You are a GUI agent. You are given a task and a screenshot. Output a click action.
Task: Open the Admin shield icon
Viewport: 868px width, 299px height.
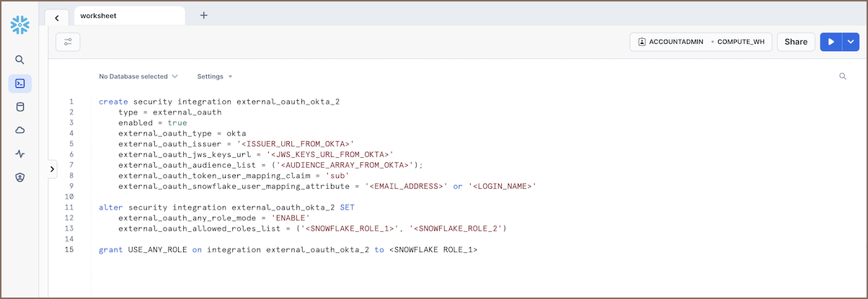pyautogui.click(x=20, y=177)
